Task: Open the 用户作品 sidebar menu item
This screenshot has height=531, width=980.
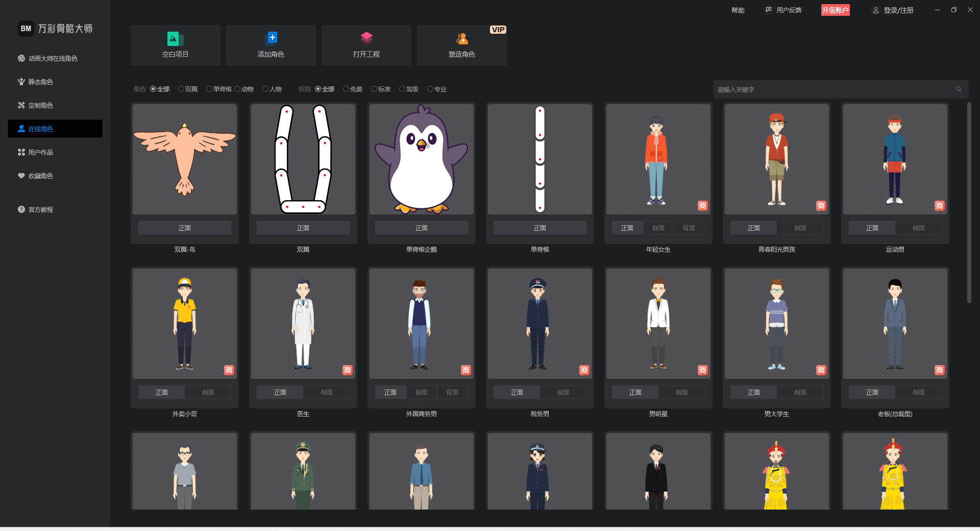Action: (x=41, y=152)
